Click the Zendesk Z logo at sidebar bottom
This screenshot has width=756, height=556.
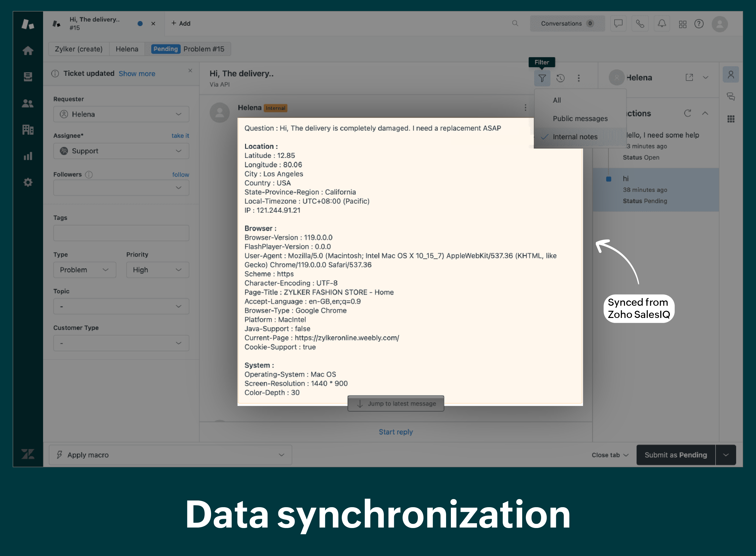[28, 454]
